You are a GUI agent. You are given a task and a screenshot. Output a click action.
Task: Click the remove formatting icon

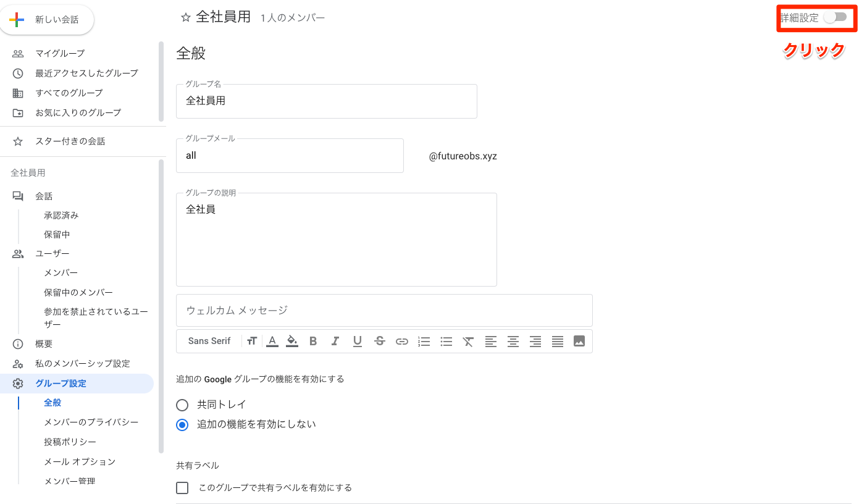468,341
